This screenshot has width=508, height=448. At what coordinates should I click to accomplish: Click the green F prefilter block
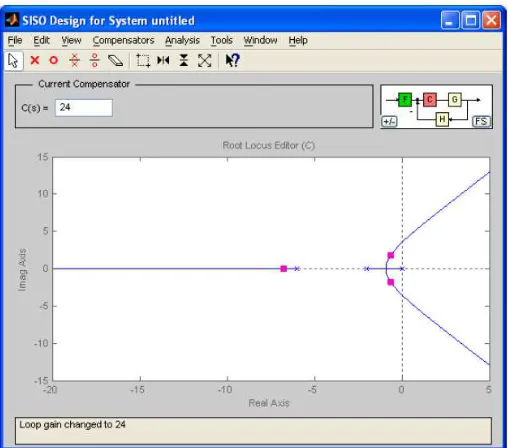pyautogui.click(x=405, y=100)
